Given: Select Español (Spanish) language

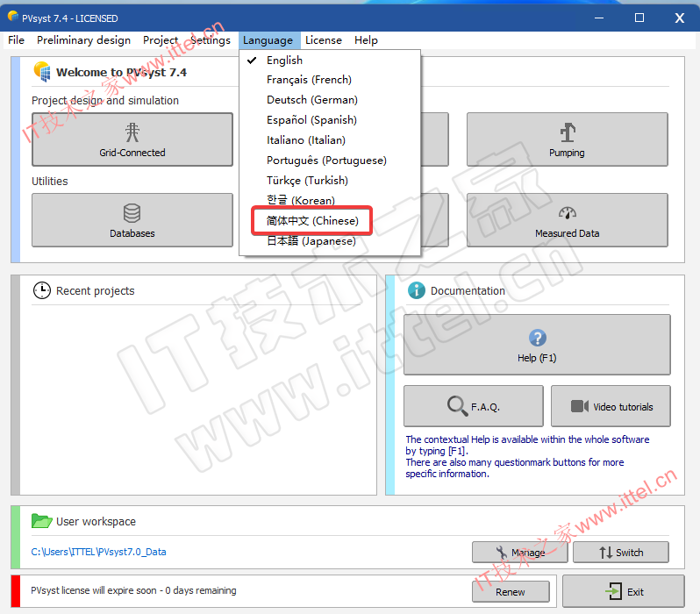Looking at the screenshot, I should pos(330,120).
